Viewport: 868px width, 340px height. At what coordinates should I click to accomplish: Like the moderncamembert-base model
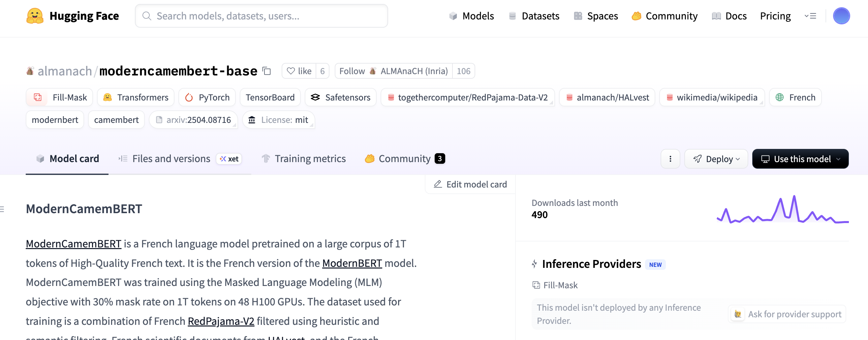click(299, 71)
